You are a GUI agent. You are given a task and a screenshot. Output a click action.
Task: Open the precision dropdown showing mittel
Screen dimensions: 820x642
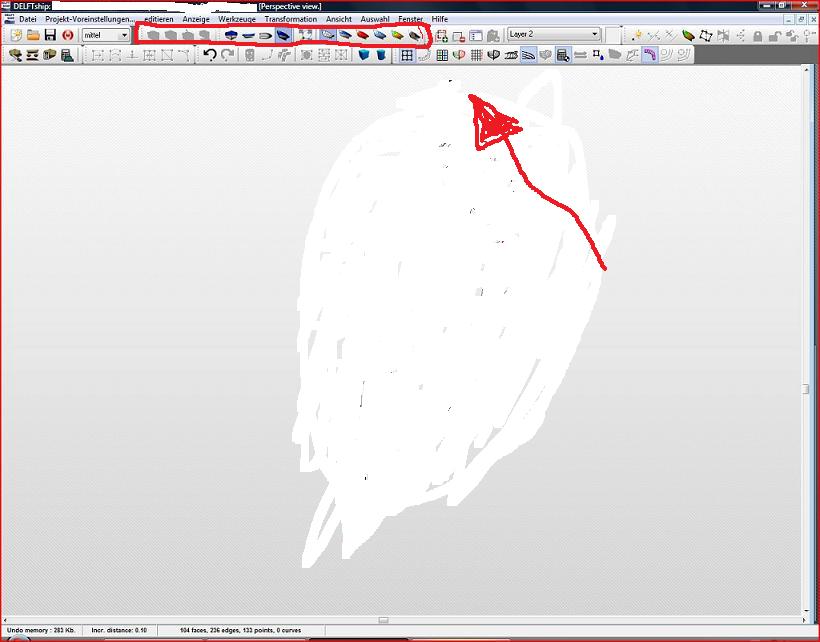point(105,35)
